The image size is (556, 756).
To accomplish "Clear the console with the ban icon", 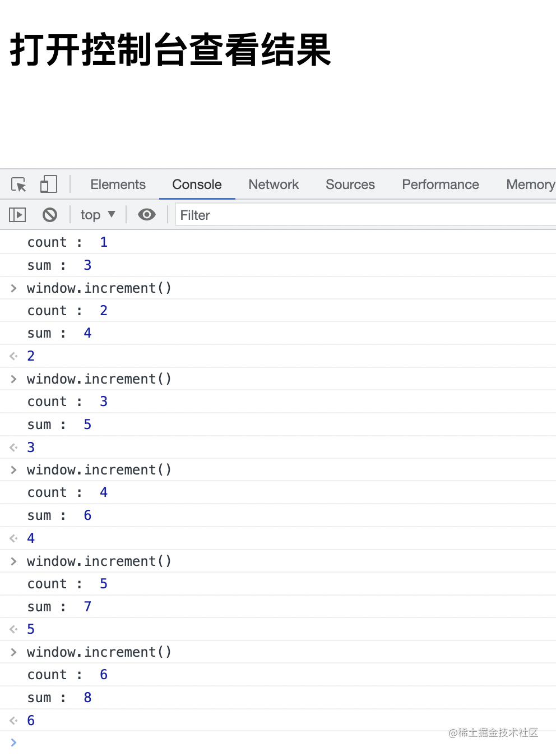I will click(50, 215).
